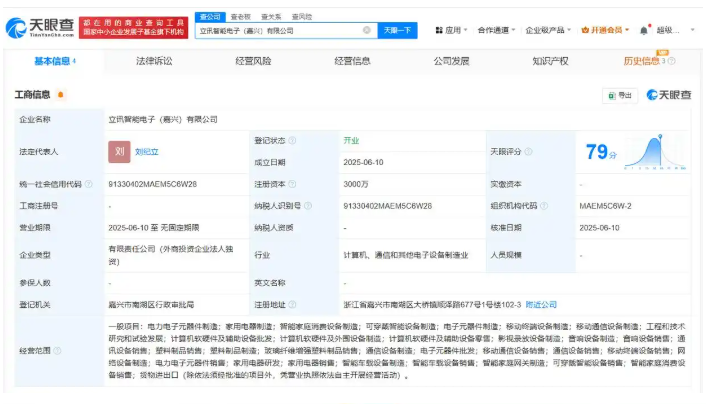Go to the 经营信息 tab

click(x=352, y=61)
